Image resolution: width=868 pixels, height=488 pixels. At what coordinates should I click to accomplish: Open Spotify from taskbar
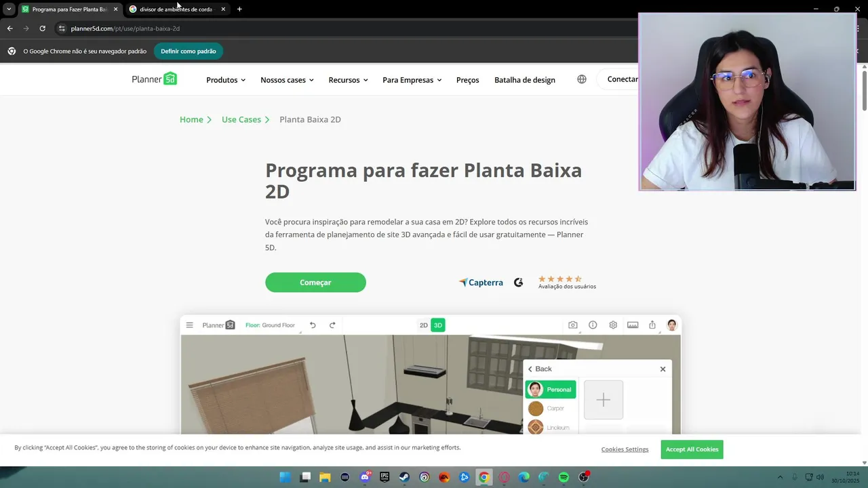(x=564, y=477)
